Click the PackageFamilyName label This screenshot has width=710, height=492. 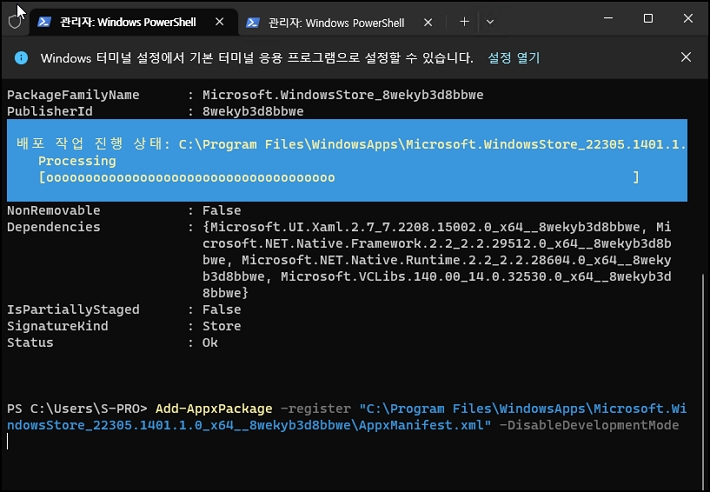[x=73, y=95]
